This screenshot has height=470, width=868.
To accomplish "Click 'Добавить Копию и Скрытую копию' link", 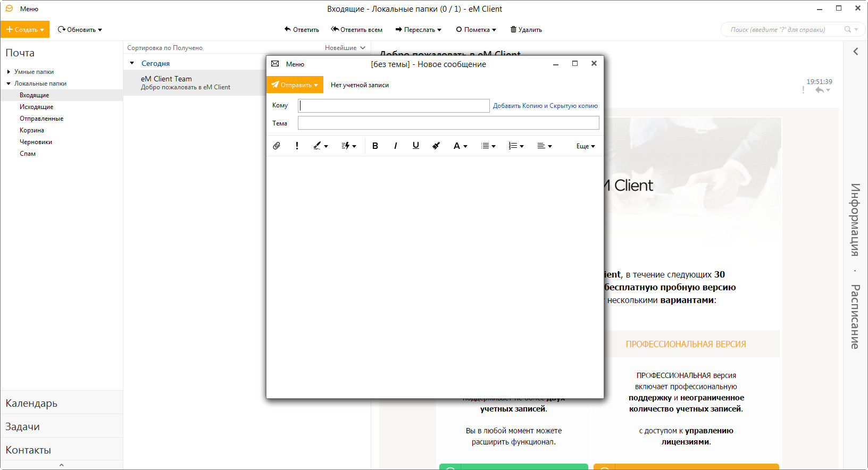I will tap(545, 106).
